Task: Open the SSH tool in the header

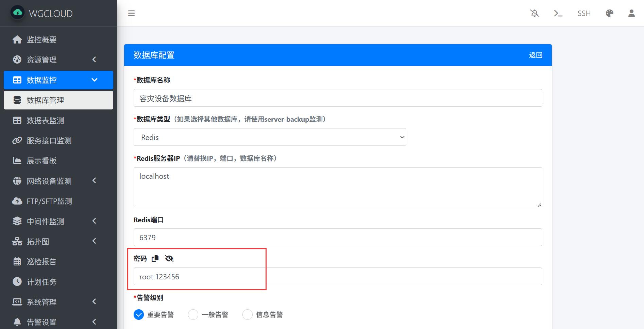Action: 584,13
